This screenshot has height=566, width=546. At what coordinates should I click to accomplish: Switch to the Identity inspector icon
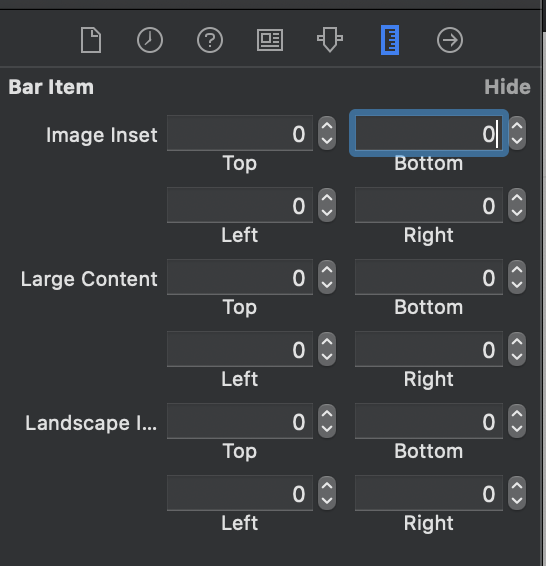click(x=270, y=40)
